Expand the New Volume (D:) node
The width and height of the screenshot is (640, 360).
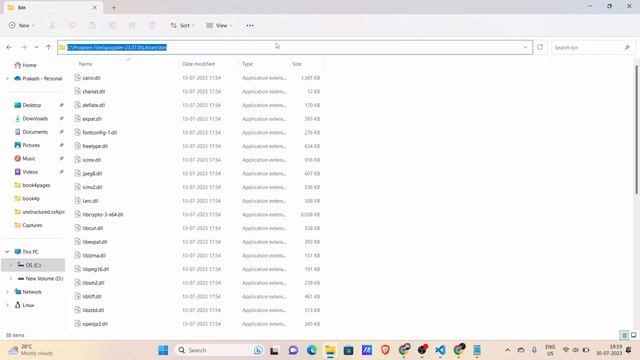tap(11, 278)
